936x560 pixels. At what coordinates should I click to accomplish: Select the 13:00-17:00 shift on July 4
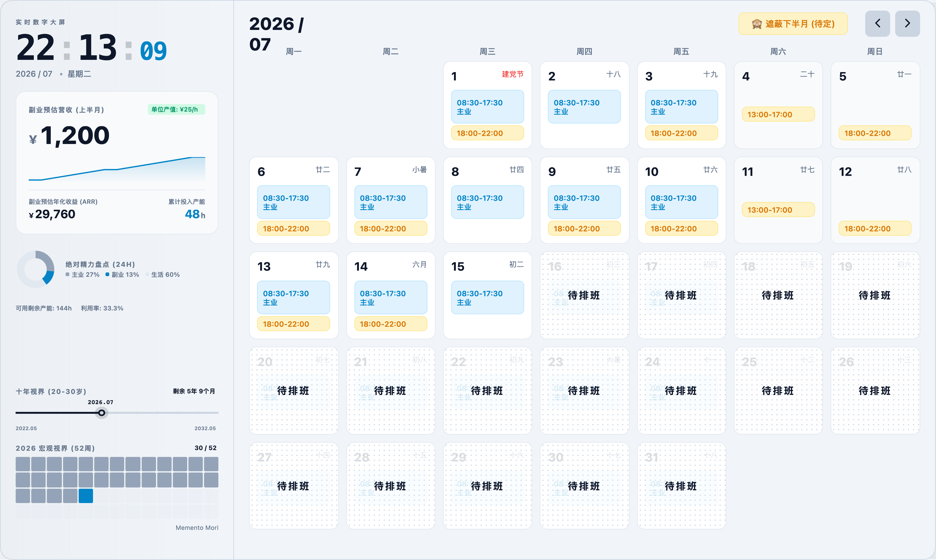tap(778, 114)
